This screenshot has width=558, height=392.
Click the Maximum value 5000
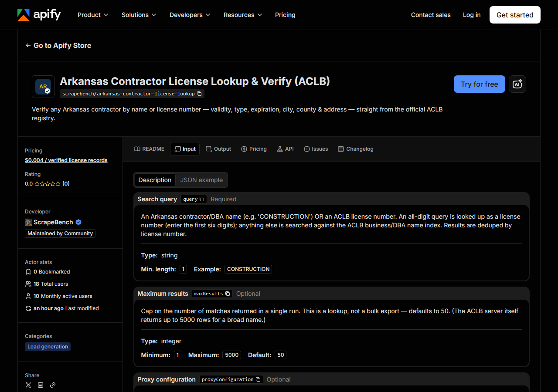point(232,355)
